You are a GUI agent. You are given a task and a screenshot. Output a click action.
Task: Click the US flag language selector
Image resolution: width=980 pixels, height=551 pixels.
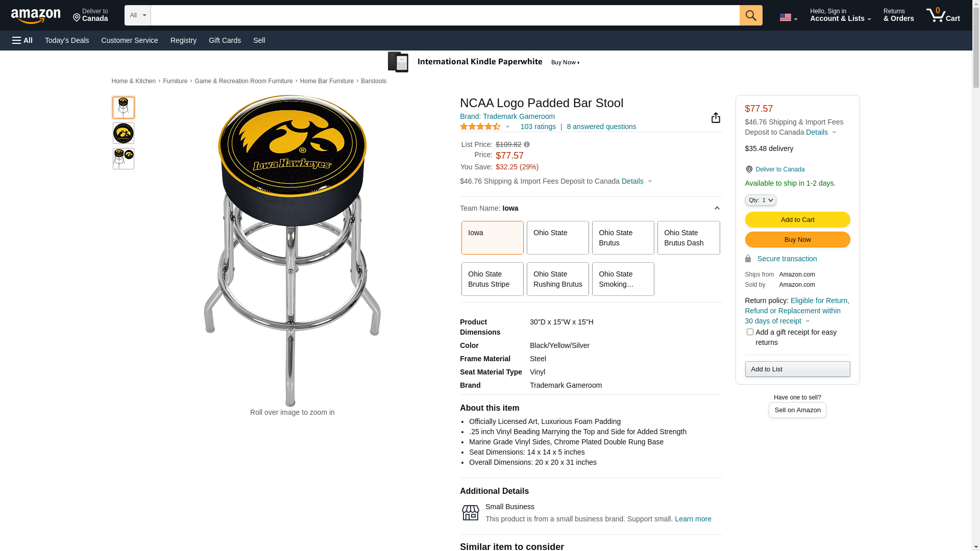(788, 17)
